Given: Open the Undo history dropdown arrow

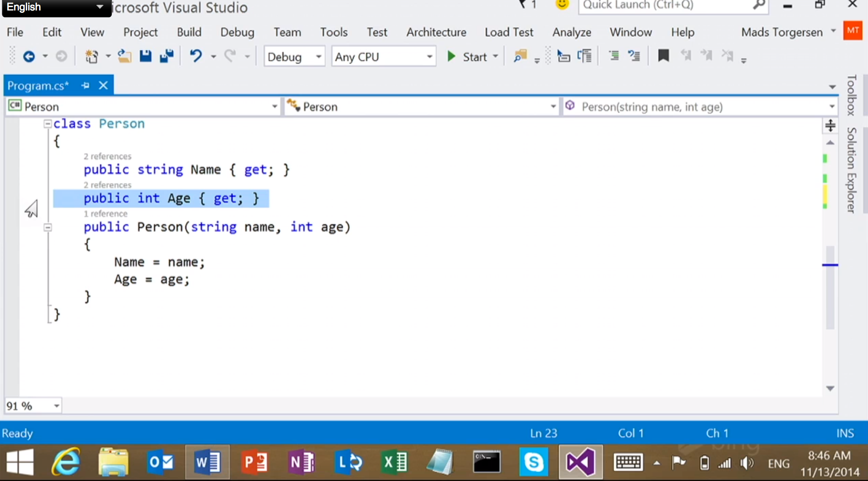Looking at the screenshot, I should pos(213,57).
